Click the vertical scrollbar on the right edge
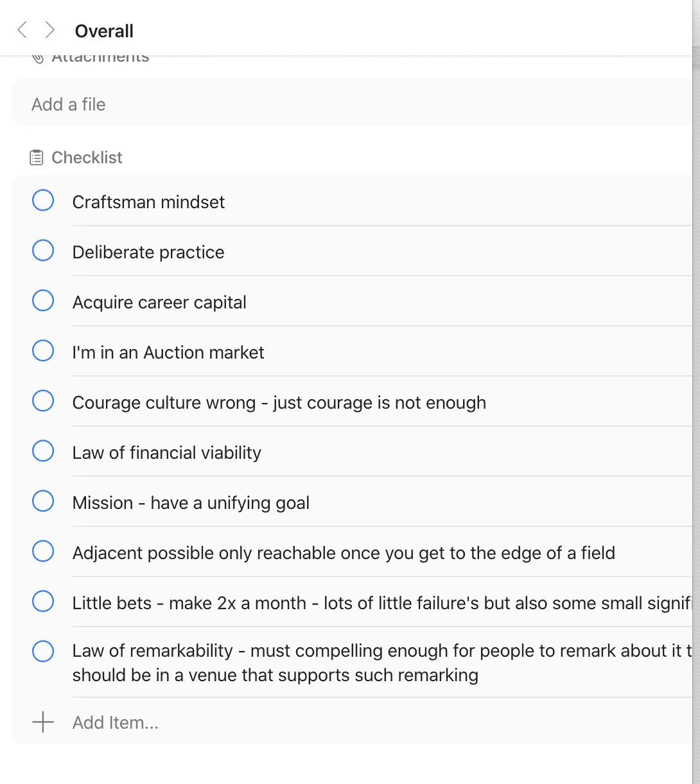 click(696, 392)
